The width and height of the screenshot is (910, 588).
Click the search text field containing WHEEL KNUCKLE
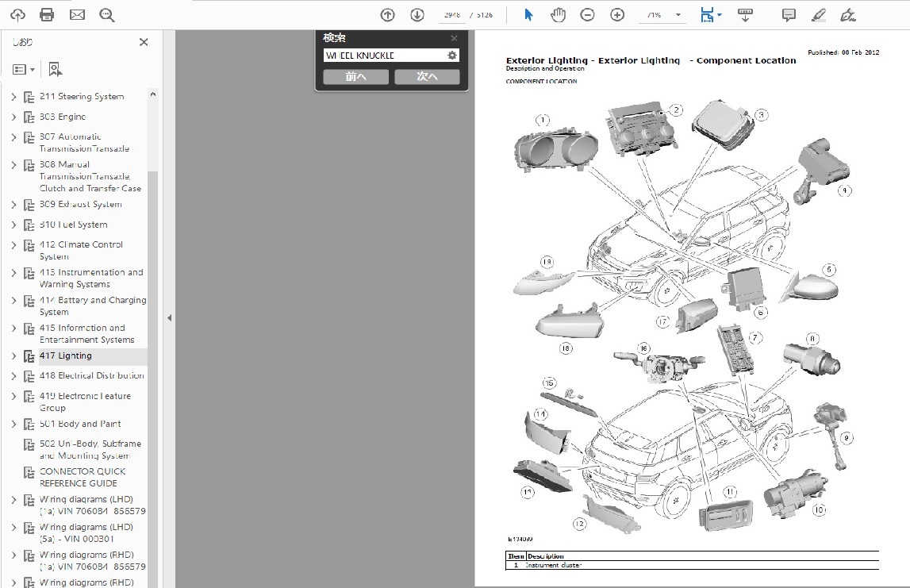pos(385,55)
